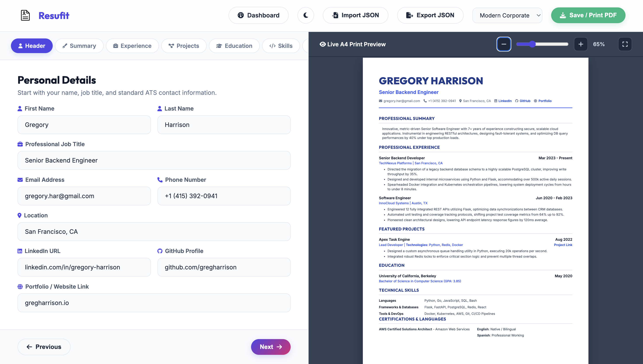Click the 65% zoom level text
This screenshot has height=364, width=643.
pyautogui.click(x=599, y=44)
